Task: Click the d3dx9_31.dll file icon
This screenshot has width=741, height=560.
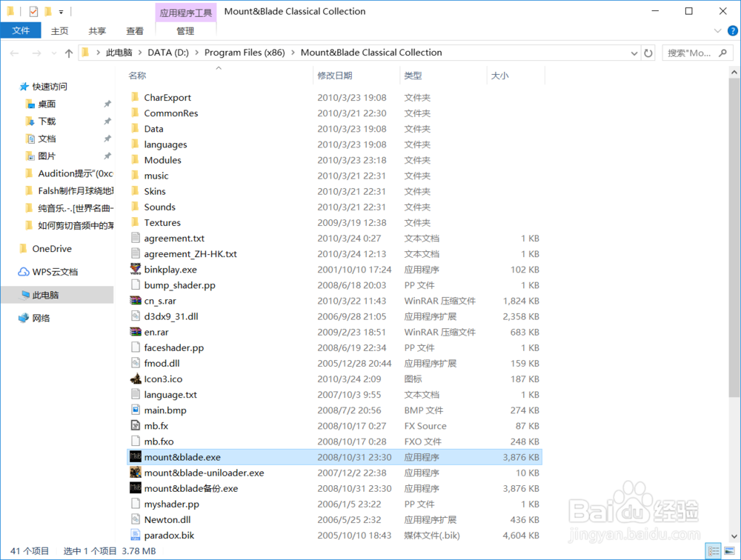Action: 136,316
